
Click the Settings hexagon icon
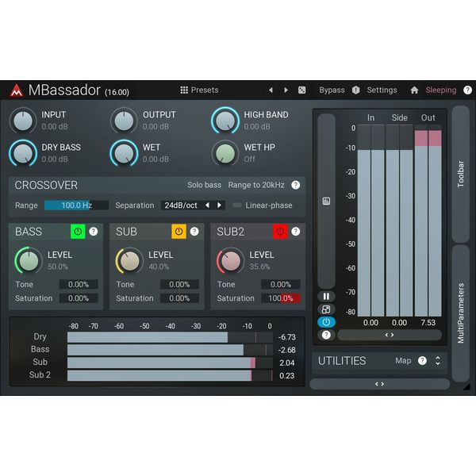click(x=355, y=90)
